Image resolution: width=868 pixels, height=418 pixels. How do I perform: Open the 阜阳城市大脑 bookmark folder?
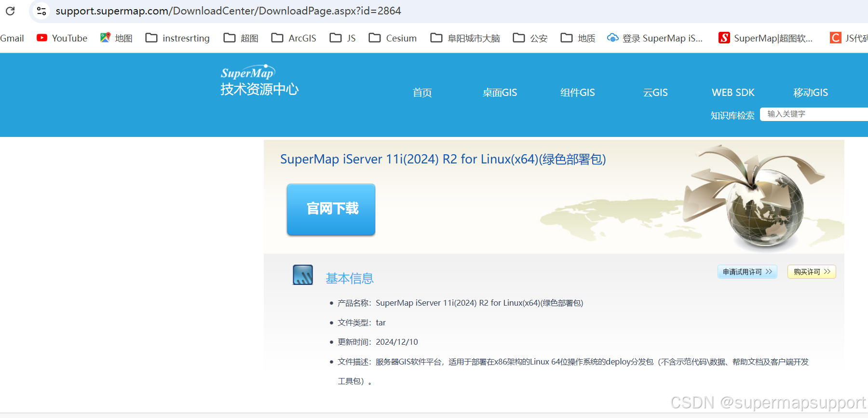465,38
